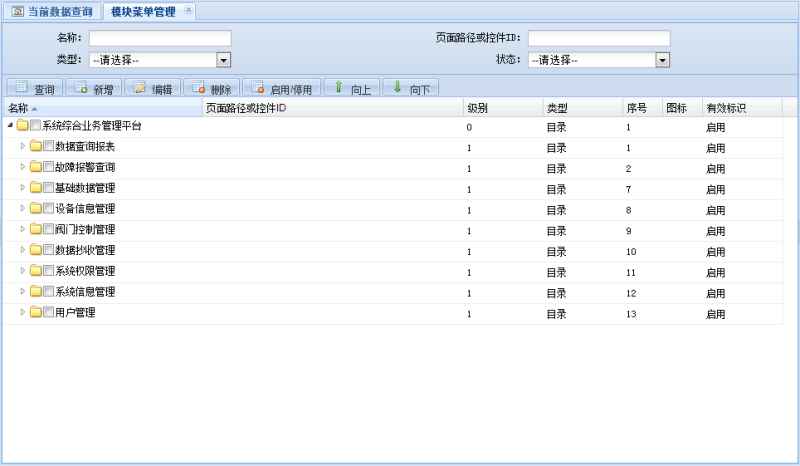Click the 有效标识 column header
This screenshot has height=466, width=800.
pos(742,108)
